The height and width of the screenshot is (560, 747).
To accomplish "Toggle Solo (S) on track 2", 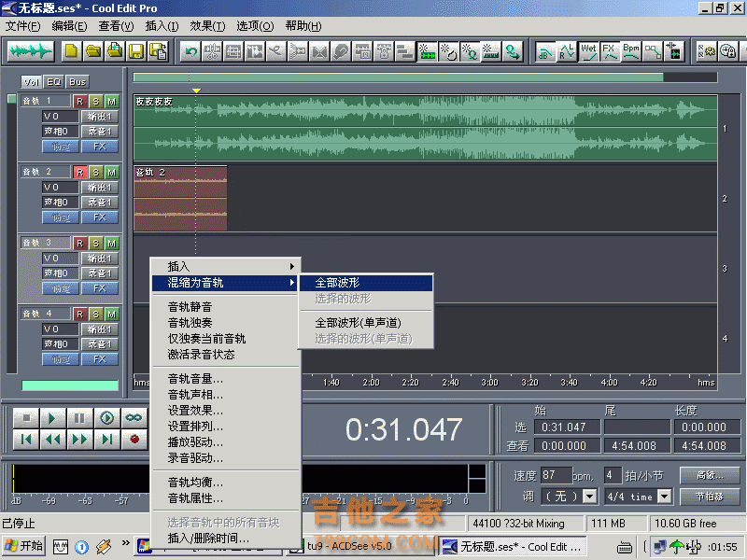I will click(95, 172).
